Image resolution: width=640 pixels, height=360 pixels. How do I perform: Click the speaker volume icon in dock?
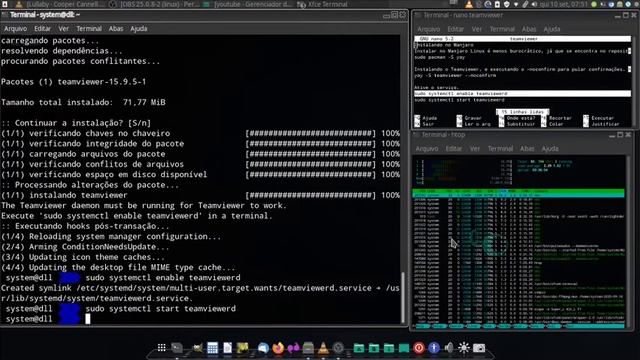pos(449,348)
